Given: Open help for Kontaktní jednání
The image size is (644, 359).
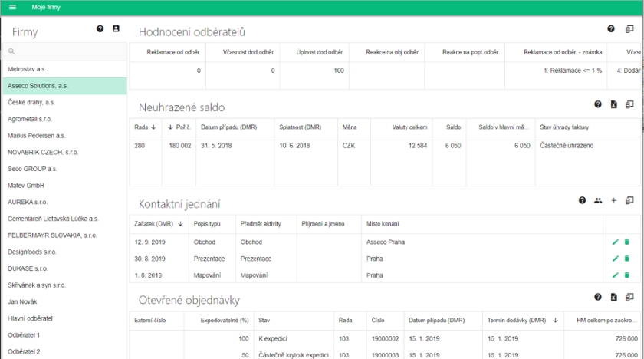Looking at the screenshot, I should tap(582, 200).
